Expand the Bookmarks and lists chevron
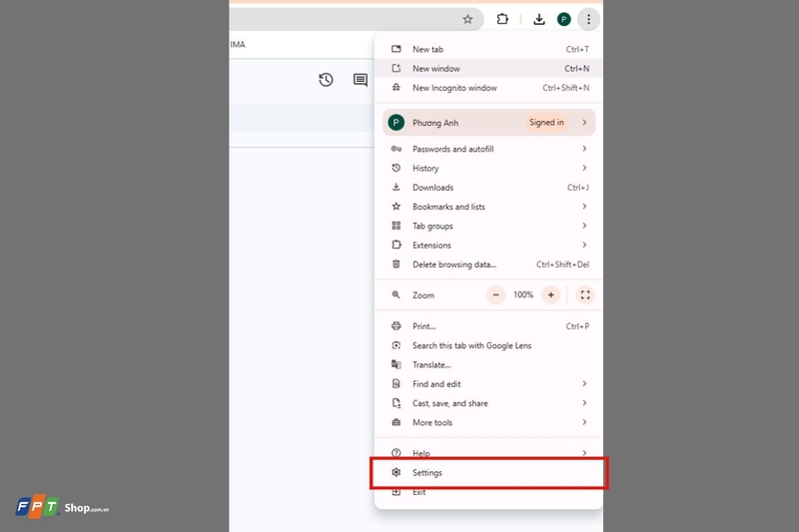The image size is (799, 532). coord(584,207)
